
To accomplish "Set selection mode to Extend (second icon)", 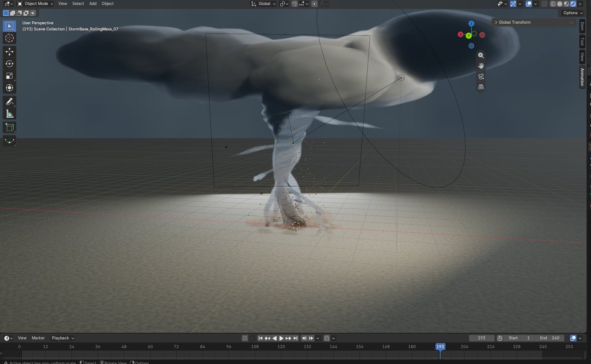I will 13,13.
